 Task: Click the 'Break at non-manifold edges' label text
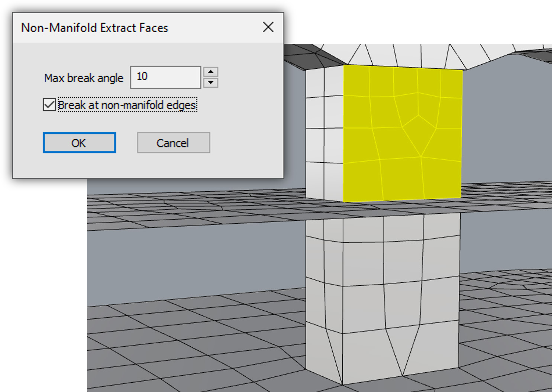coord(127,105)
